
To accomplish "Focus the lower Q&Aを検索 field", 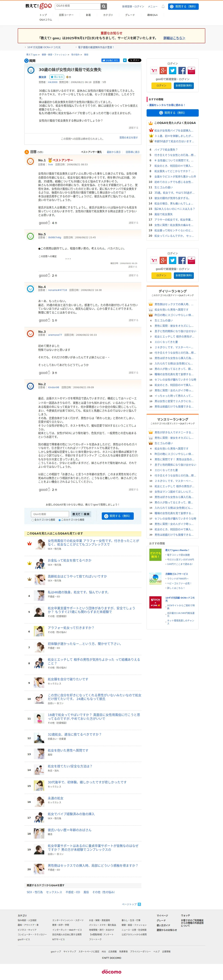I will [50, 514].
